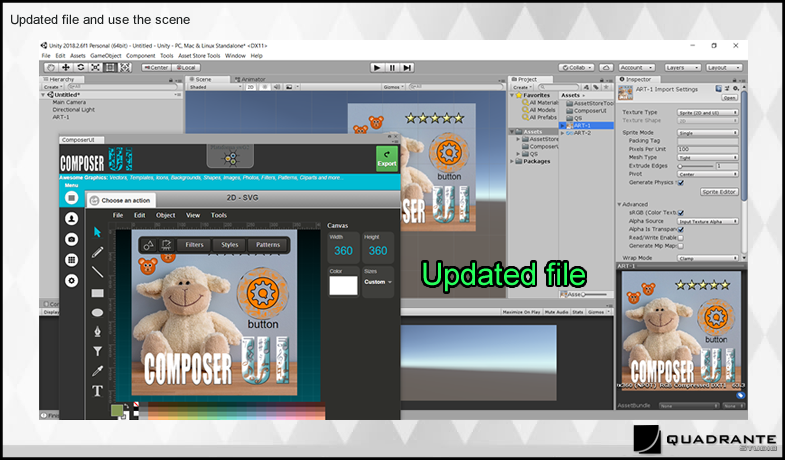Select the Rectangle shape tool in ComposerUI
785x460 pixels.
(x=97, y=293)
